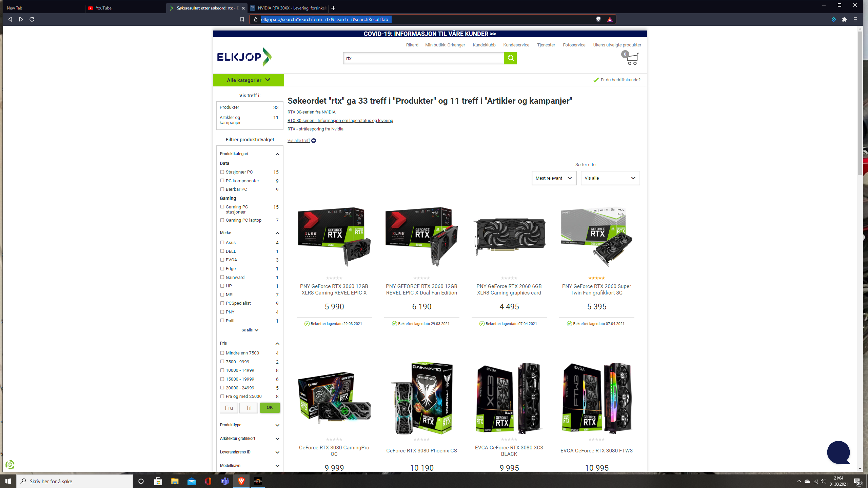Open Microsoft Teams on the taskbar

tap(225, 481)
